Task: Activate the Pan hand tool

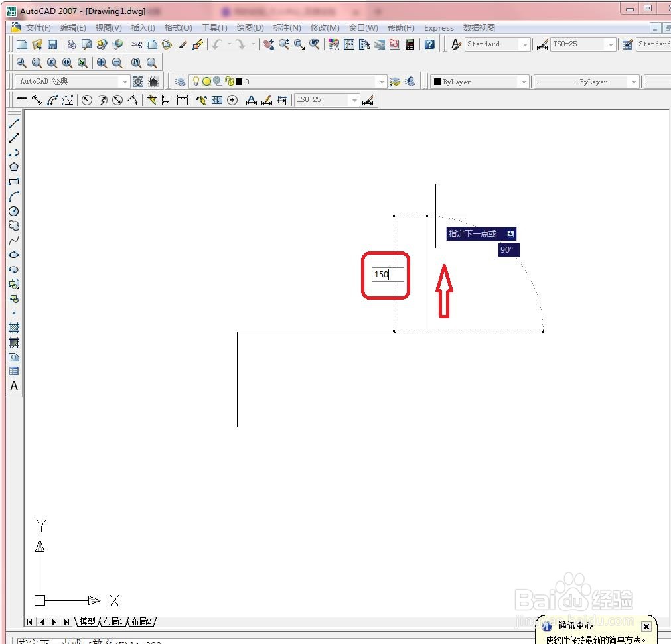Action: click(x=269, y=44)
